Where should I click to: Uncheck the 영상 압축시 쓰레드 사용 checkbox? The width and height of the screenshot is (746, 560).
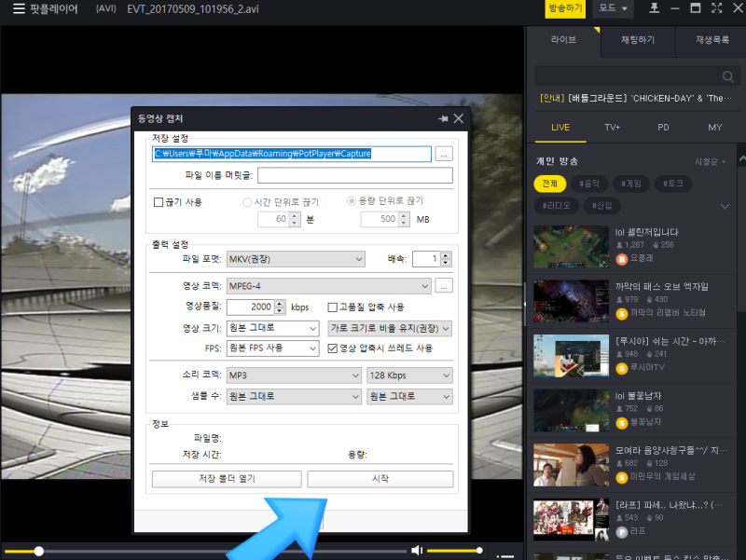click(333, 348)
